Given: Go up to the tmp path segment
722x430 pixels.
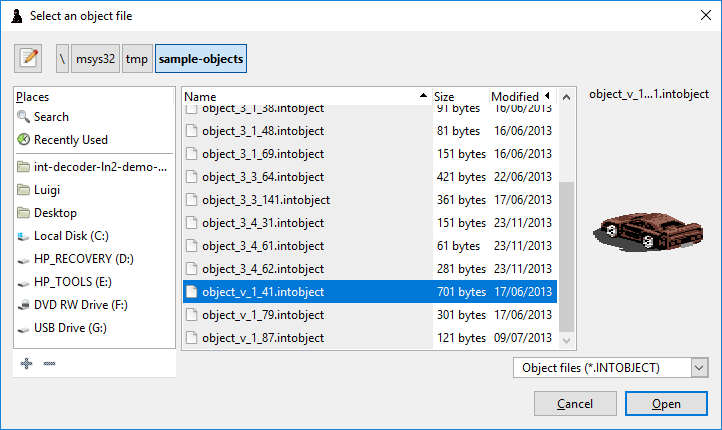Looking at the screenshot, I should [137, 58].
